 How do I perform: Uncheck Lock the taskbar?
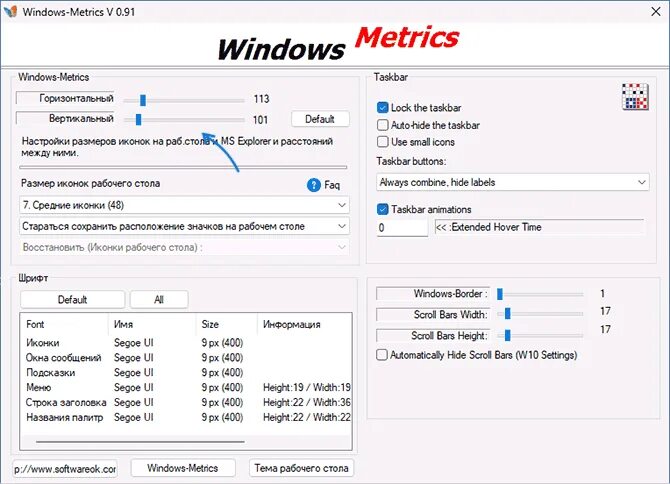coord(382,107)
